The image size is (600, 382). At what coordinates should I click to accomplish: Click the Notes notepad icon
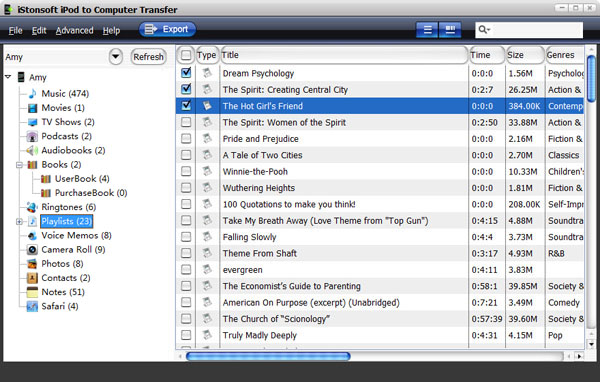pos(32,292)
